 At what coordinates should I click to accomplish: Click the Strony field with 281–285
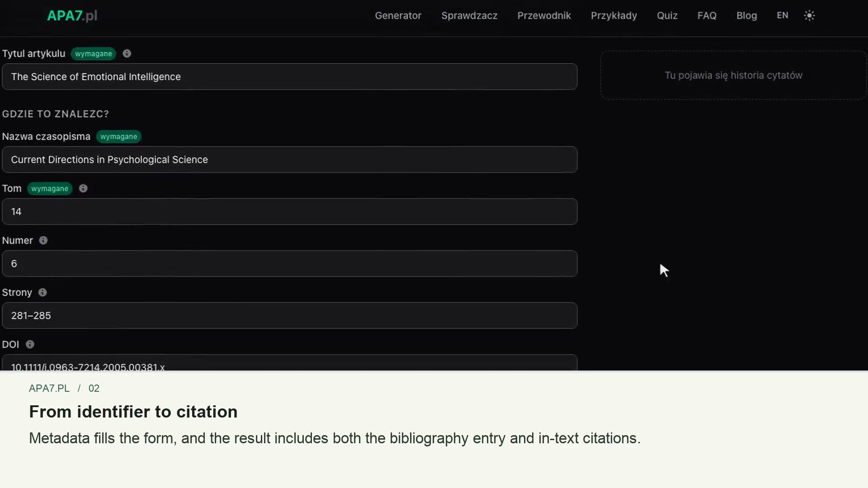tap(290, 315)
